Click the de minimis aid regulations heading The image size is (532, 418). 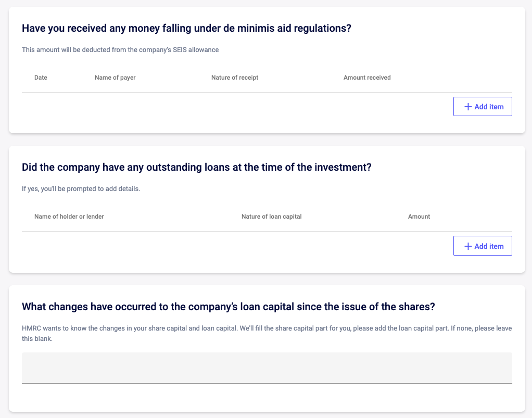click(186, 28)
